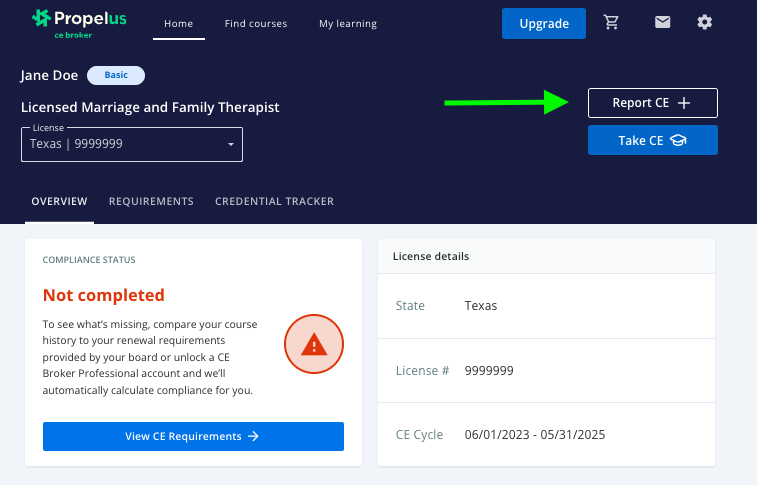This screenshot has height=485, width=757.
Task: Open the mail inbox icon
Action: pyautogui.click(x=662, y=23)
